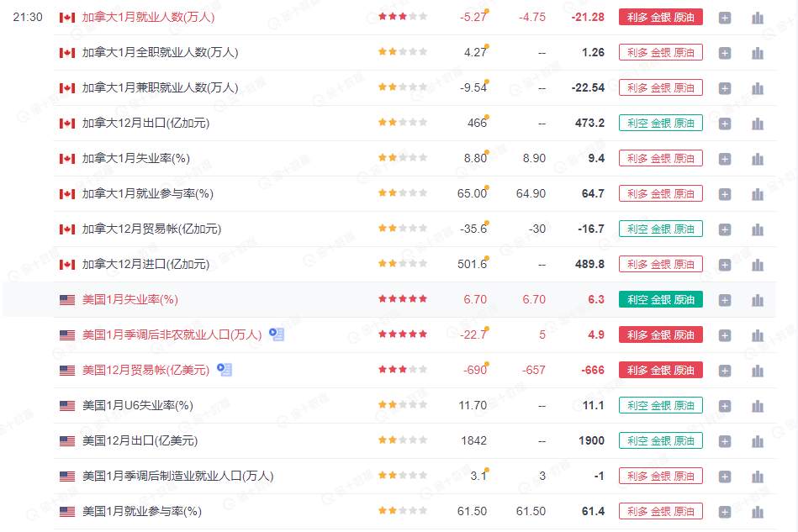Show the chart icon for 加拿大1月失业率 row
798x532 pixels.
click(x=758, y=159)
